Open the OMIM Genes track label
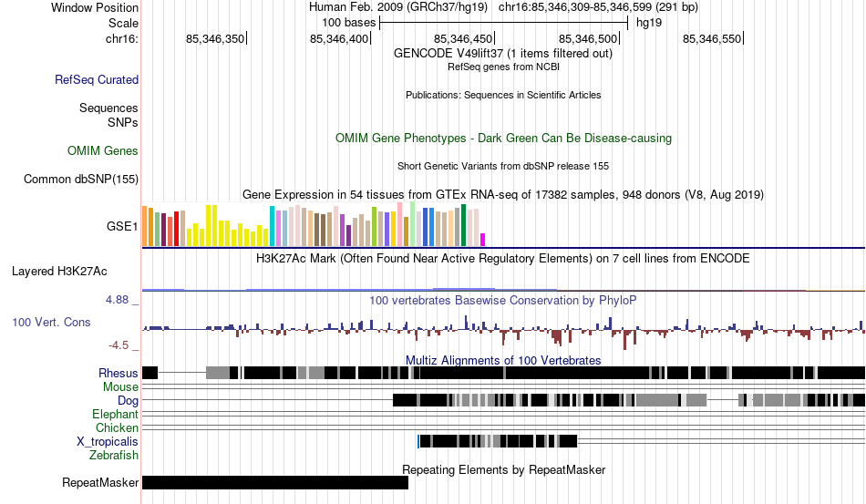This screenshot has width=866, height=504. 103,150
